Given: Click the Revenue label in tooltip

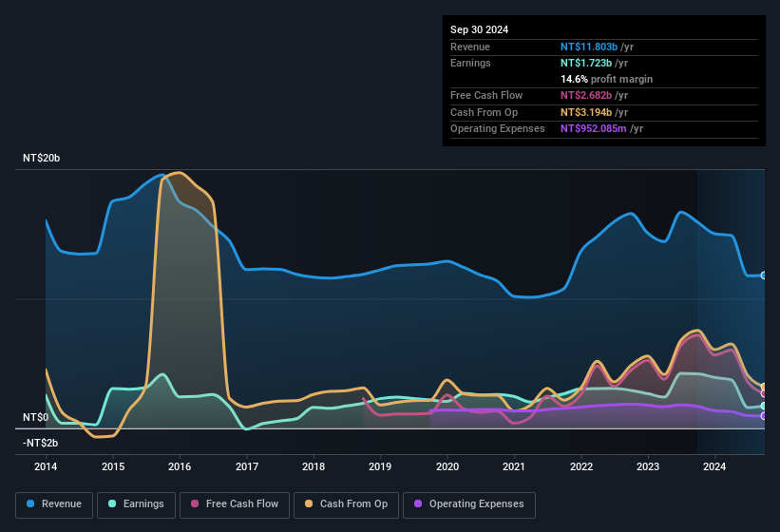Looking at the screenshot, I should point(470,47).
